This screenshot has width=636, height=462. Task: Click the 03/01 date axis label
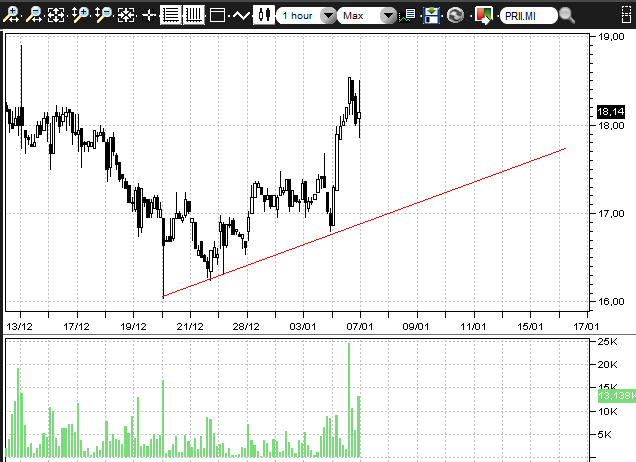(x=303, y=326)
